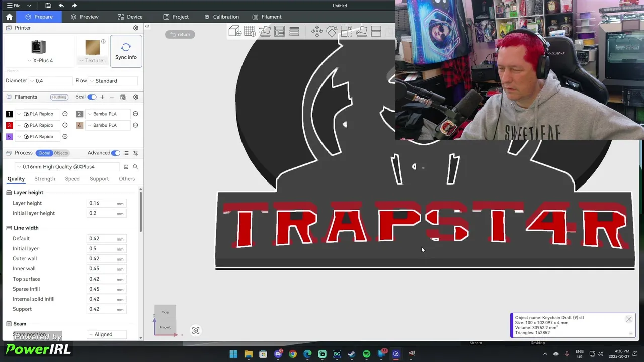This screenshot has height=362, width=644.
Task: Click the Undo arrow icon
Action: pos(61,6)
